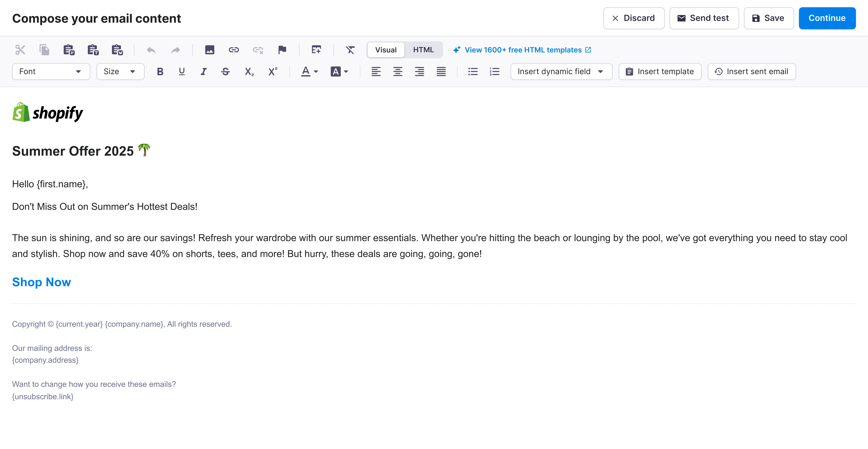The height and width of the screenshot is (449, 868).
Task: Click the Save button
Action: pyautogui.click(x=769, y=18)
